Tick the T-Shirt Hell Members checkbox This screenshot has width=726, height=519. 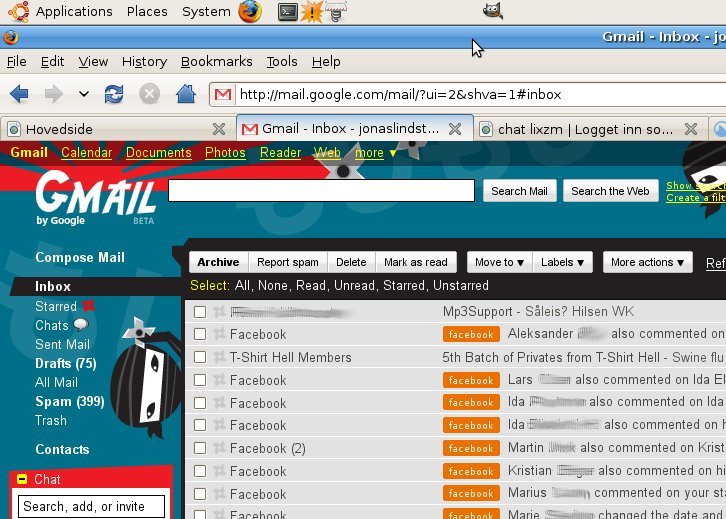(200, 357)
